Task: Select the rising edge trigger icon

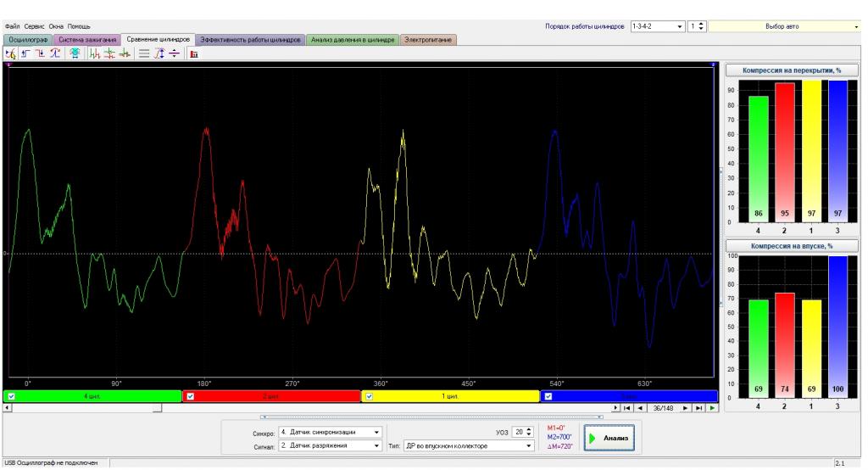Action: click(x=25, y=53)
